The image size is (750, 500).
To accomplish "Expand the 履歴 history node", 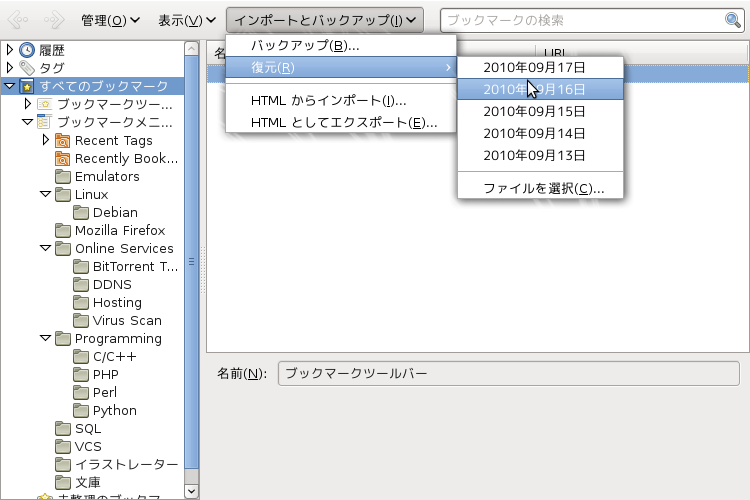I will coord(10,50).
